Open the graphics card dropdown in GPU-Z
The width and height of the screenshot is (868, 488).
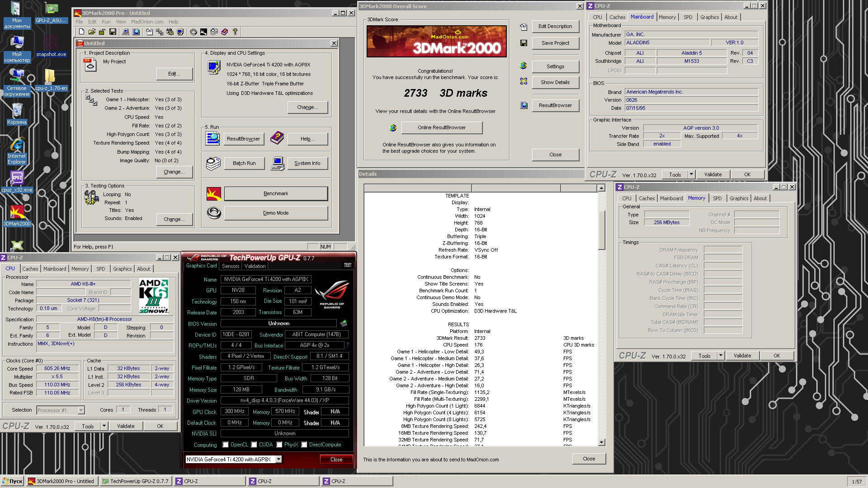278,460
